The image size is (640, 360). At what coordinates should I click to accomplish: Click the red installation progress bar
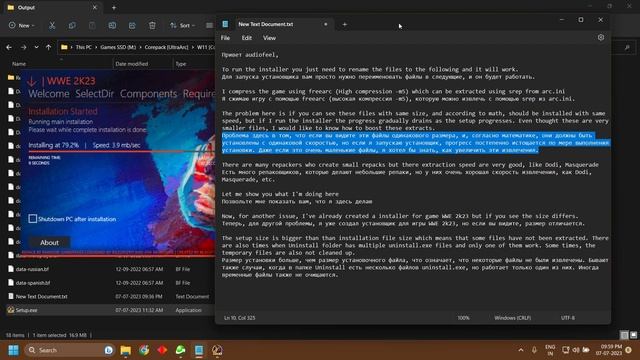(x=122, y=152)
